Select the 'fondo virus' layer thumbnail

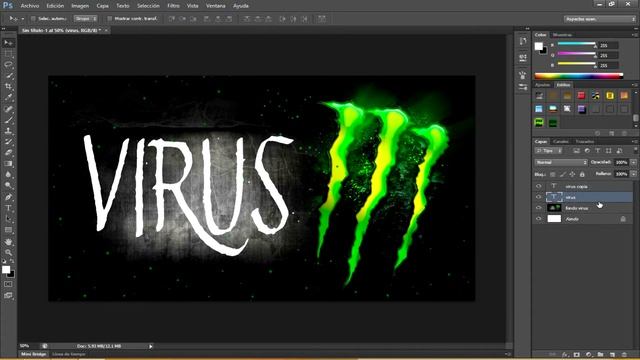point(554,208)
